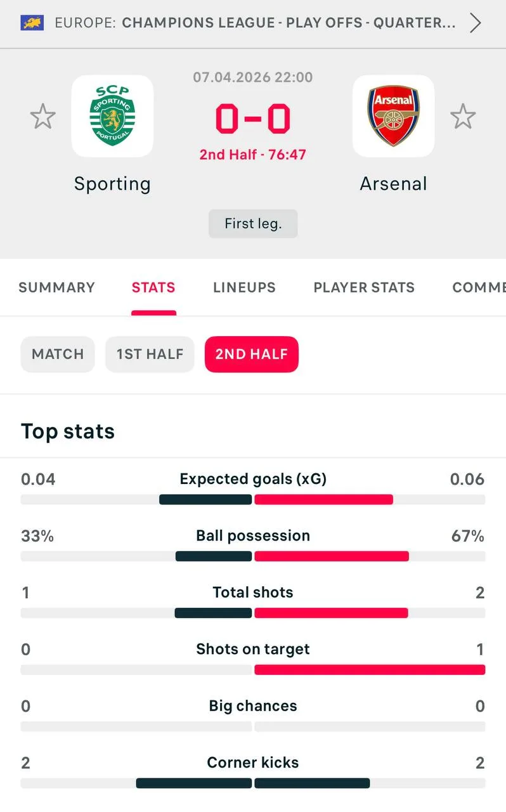Screen dimensions: 506x812
Task: Select the 2nd Half filter
Action: click(x=251, y=354)
